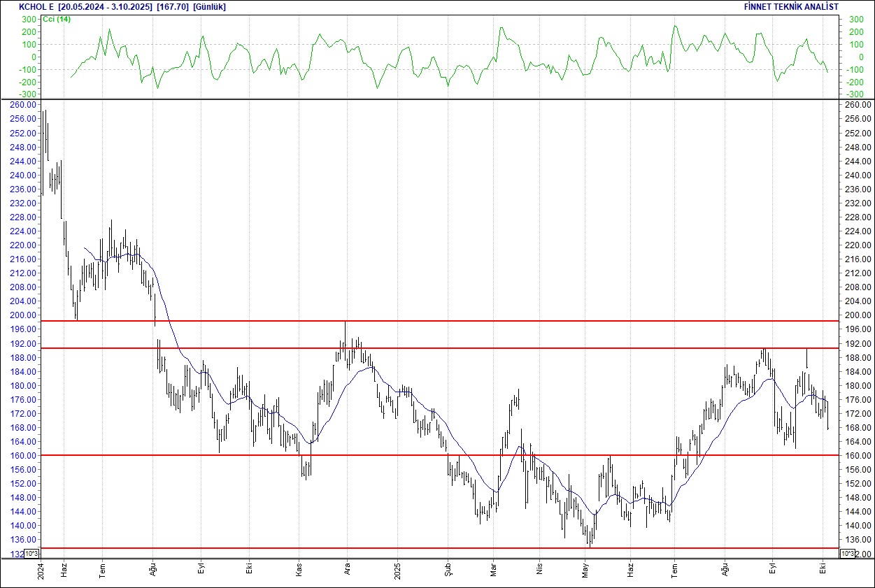Select the Cci (14) indicator label
The height and width of the screenshot is (588, 875).
56,19
